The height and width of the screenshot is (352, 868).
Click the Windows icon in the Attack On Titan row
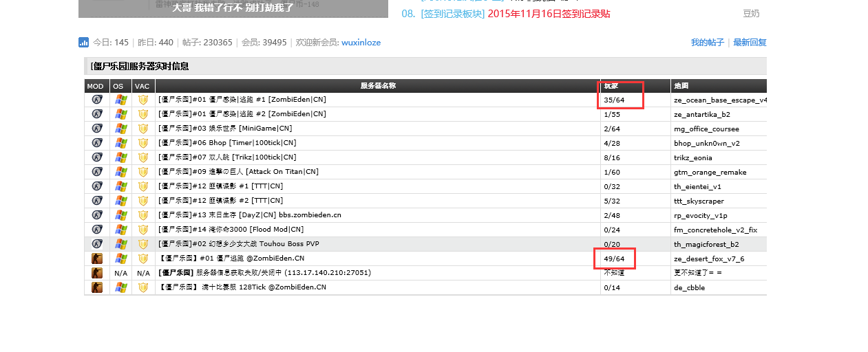pyautogui.click(x=120, y=172)
